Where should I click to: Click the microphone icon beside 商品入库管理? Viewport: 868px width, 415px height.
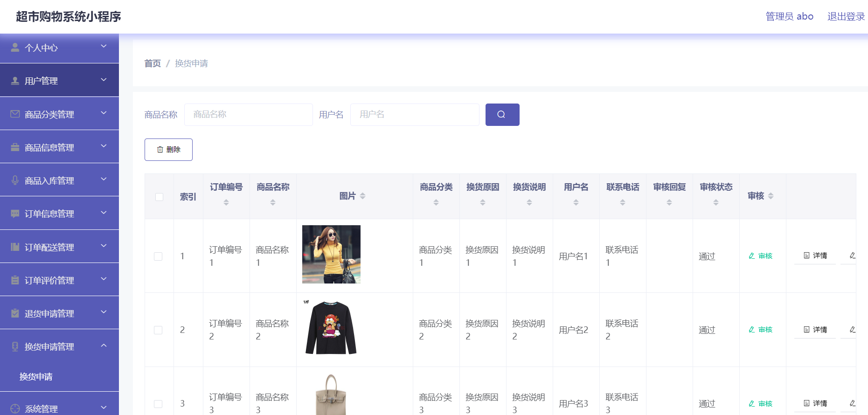click(x=15, y=180)
